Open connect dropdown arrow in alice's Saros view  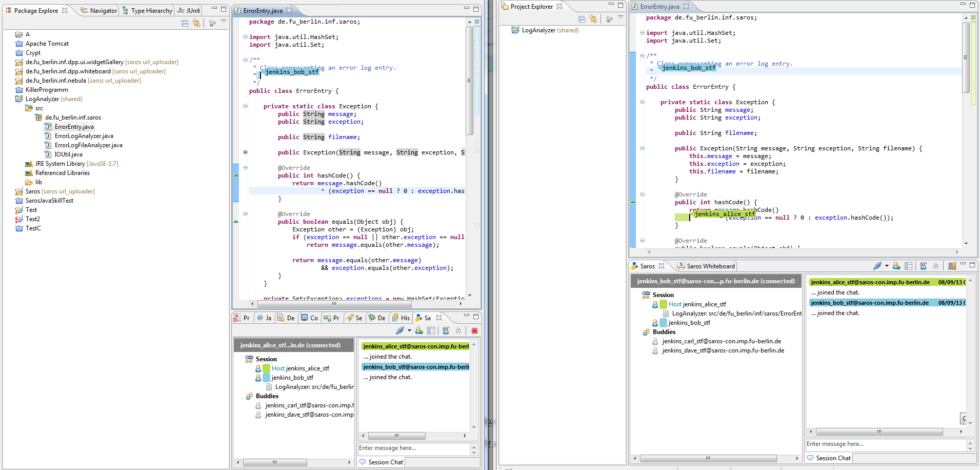pyautogui.click(x=409, y=331)
